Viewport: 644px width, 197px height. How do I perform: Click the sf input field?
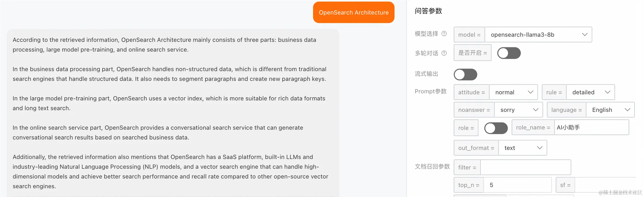(605, 185)
